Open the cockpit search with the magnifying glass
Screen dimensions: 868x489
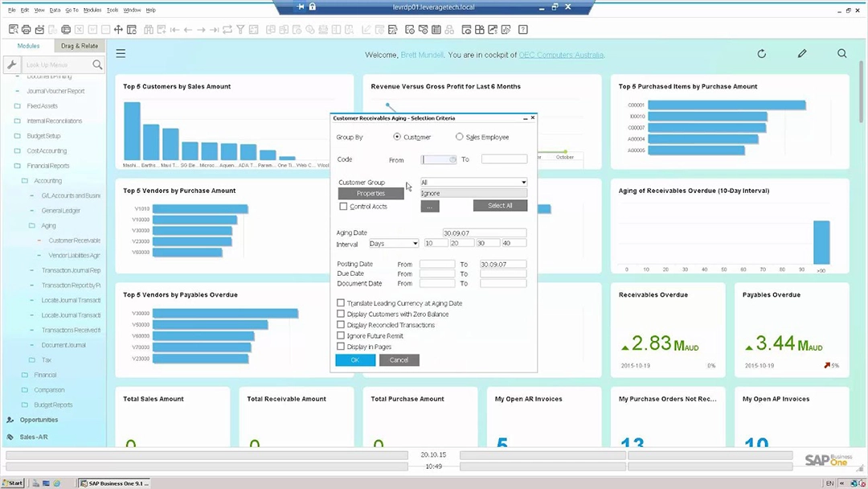click(841, 53)
